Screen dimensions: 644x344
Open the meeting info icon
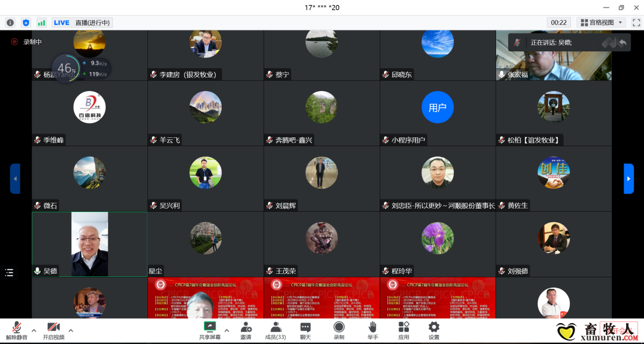point(10,22)
